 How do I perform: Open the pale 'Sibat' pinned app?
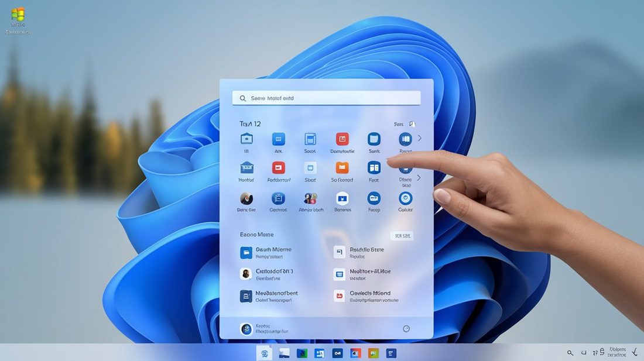pos(310,168)
